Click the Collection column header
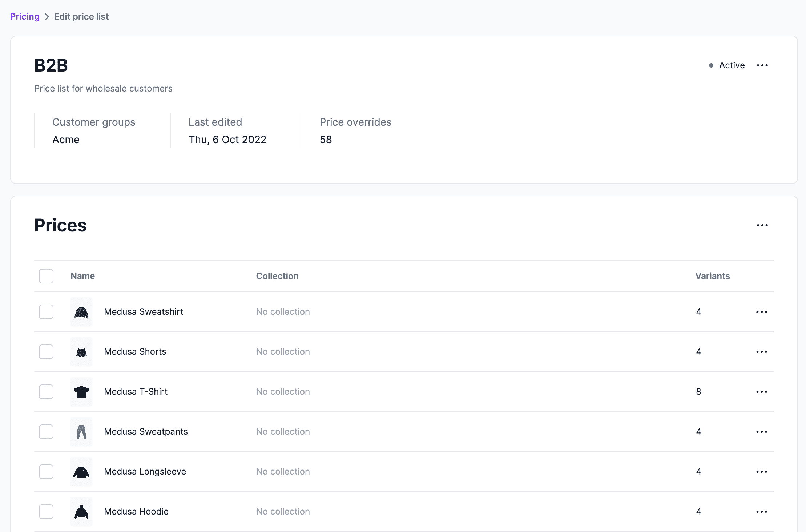The image size is (806, 532). coord(277,276)
